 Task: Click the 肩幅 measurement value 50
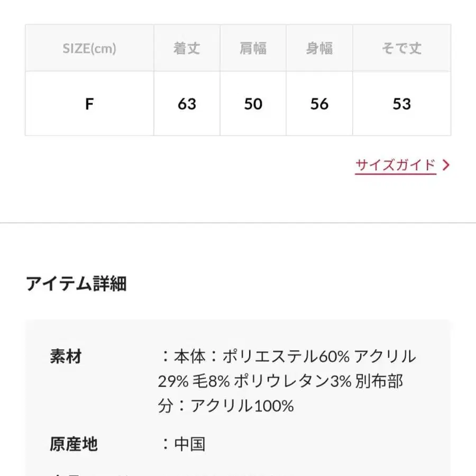[x=252, y=104]
